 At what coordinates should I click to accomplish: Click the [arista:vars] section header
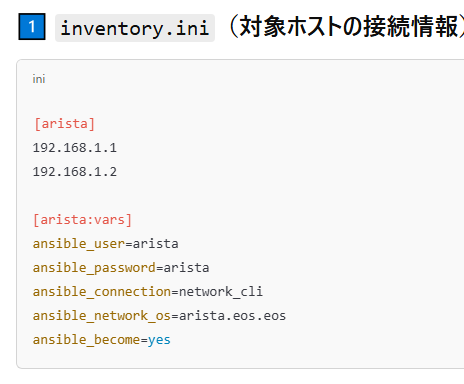pyautogui.click(x=83, y=220)
